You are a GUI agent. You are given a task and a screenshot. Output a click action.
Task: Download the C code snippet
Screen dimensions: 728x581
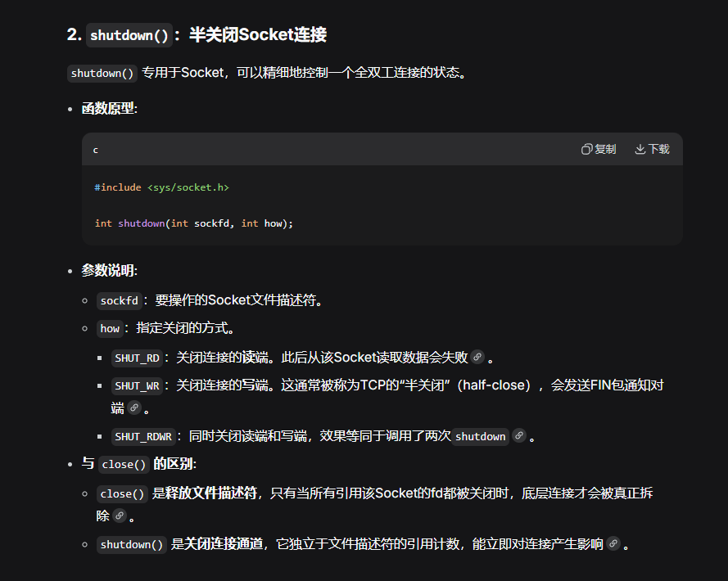click(652, 149)
